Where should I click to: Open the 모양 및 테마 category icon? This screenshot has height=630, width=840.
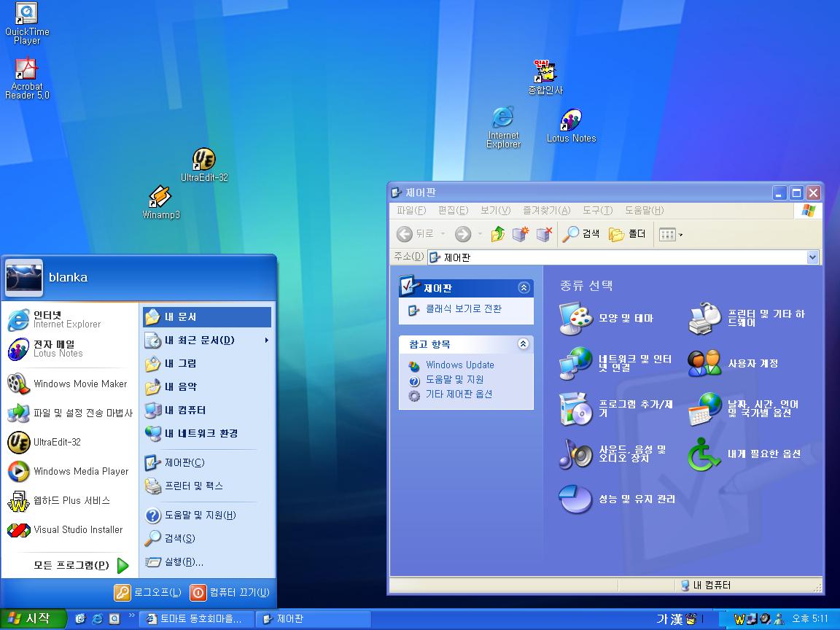(576, 319)
